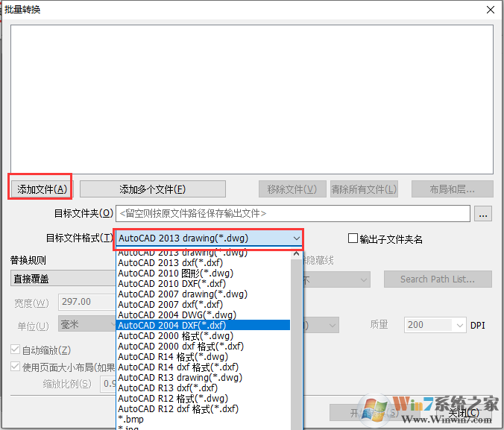Check the 输出子文件夹名 checkbox
This screenshot has height=430, width=504.
pyautogui.click(x=353, y=238)
